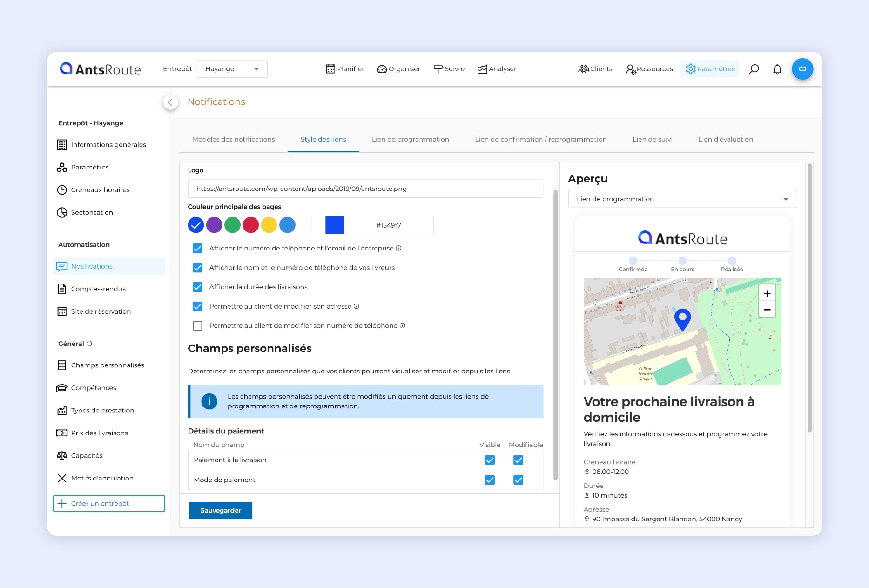Switch to Lien de suivi tab
Screen dimensions: 869x588
pos(652,139)
